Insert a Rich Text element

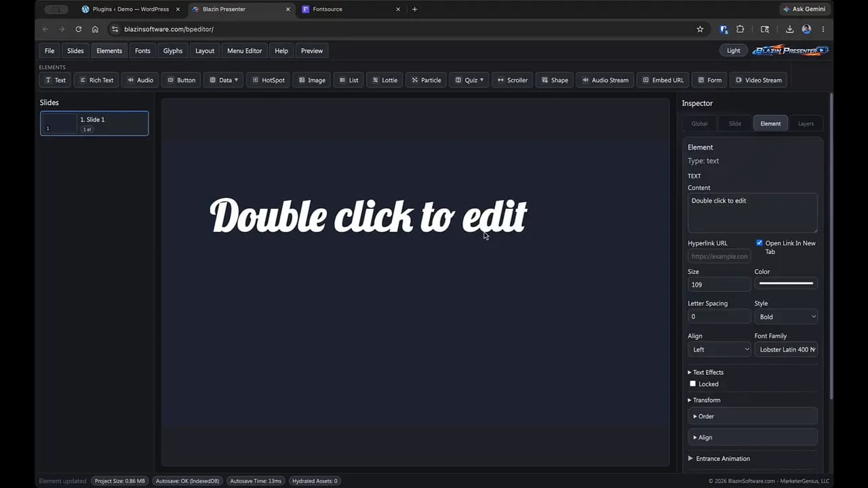[x=96, y=80]
